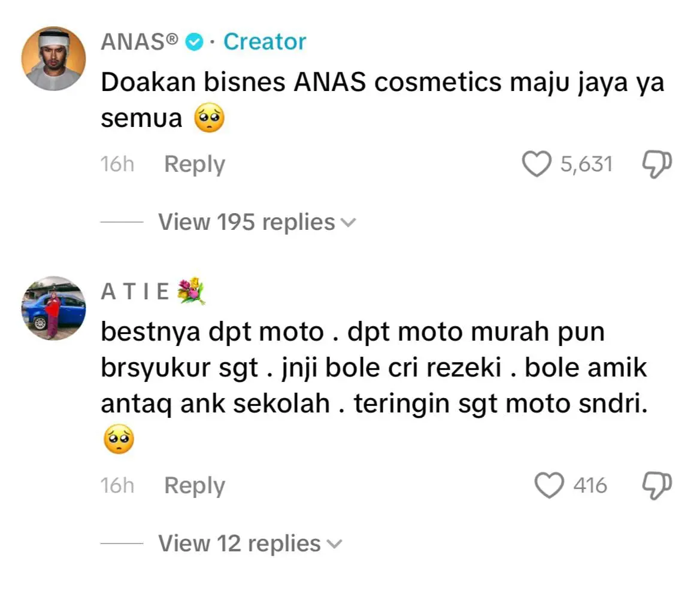Tap the thumbs-down icon on ATIE's comment
The image size is (700, 589).
pyautogui.click(x=657, y=485)
